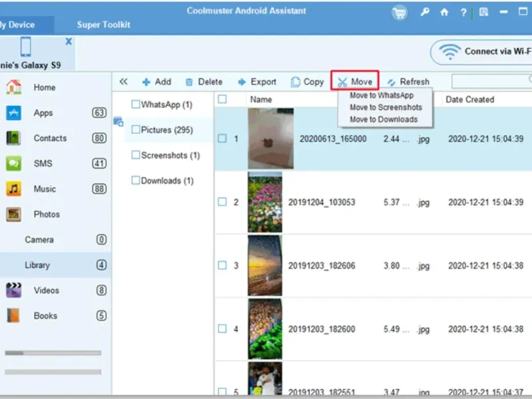This screenshot has width=532, height=399.
Task: Tick the Screenshots (1) album checkbox
Action: [x=136, y=155]
